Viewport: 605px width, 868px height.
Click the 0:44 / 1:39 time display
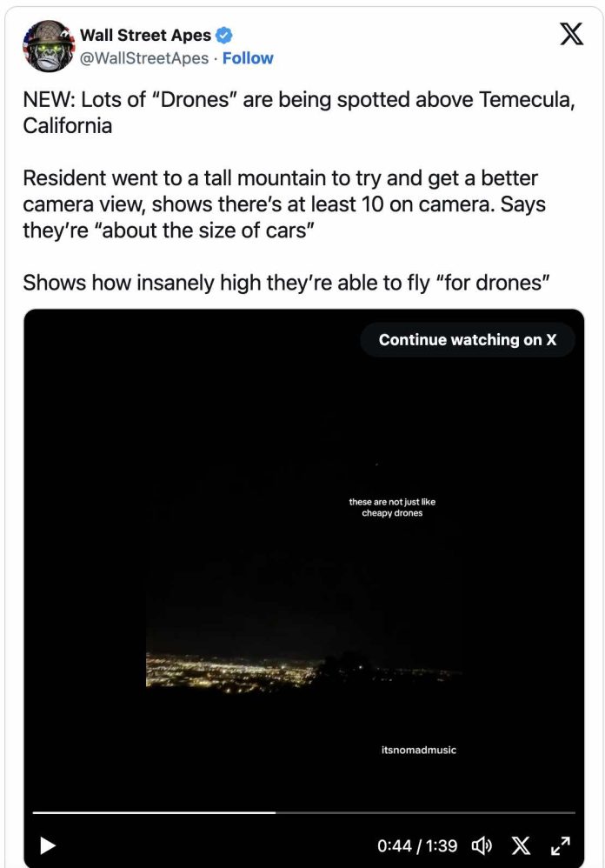point(417,845)
